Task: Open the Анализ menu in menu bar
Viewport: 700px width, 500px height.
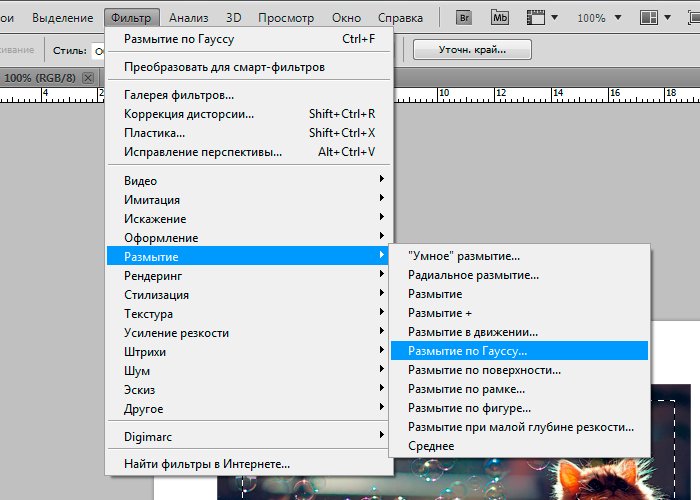Action: click(188, 18)
